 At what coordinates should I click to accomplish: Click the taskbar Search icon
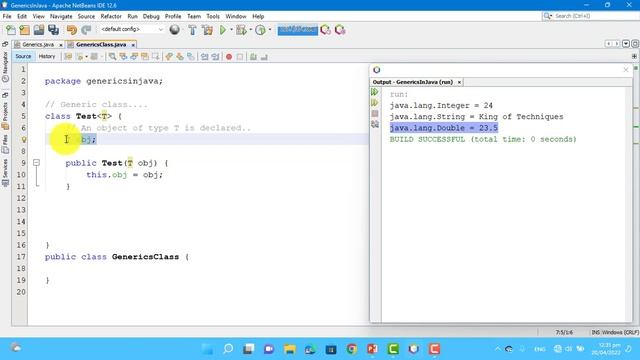[x=228, y=349]
